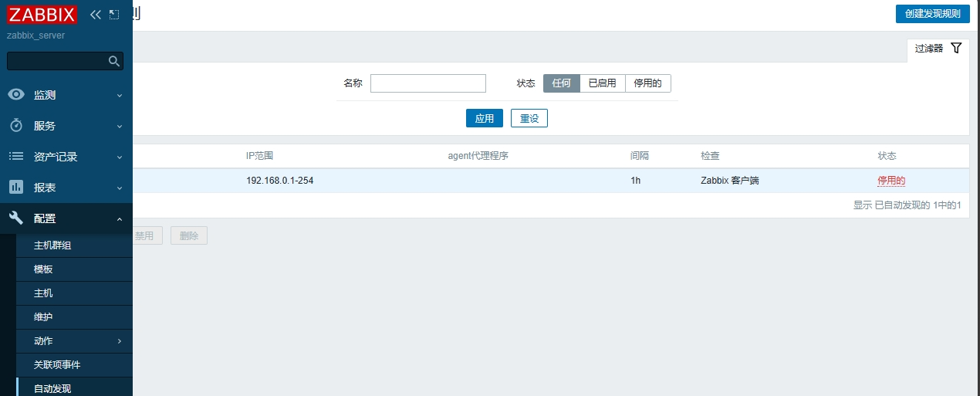The image size is (980, 396).
Task: Click the search magnifier icon
Action: click(x=114, y=61)
